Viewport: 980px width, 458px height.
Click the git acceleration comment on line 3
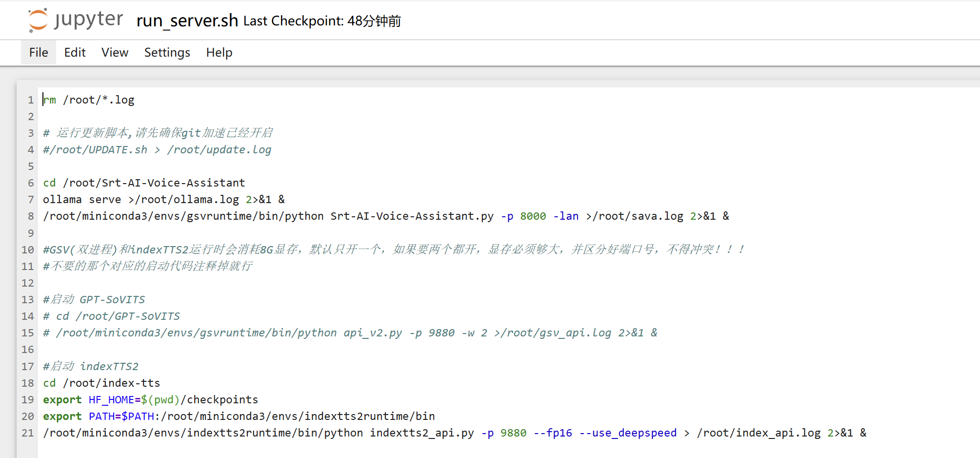tap(158, 133)
